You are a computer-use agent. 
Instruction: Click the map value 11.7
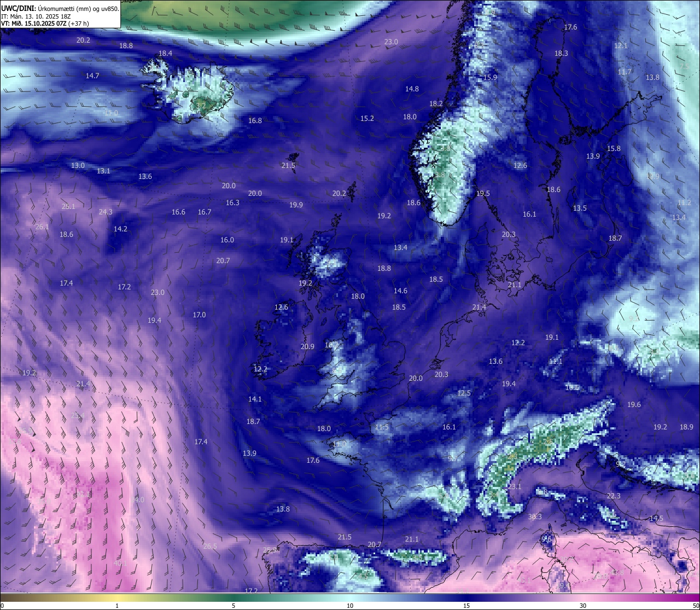point(624,72)
